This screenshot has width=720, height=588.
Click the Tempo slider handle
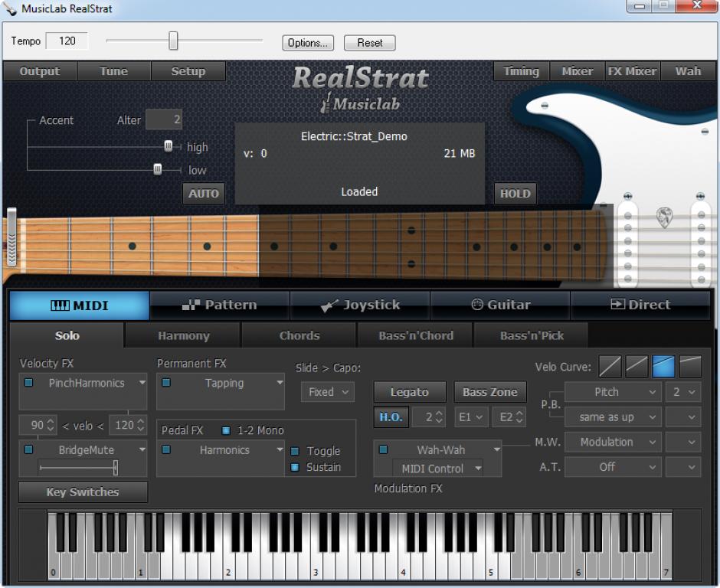pyautogui.click(x=172, y=41)
